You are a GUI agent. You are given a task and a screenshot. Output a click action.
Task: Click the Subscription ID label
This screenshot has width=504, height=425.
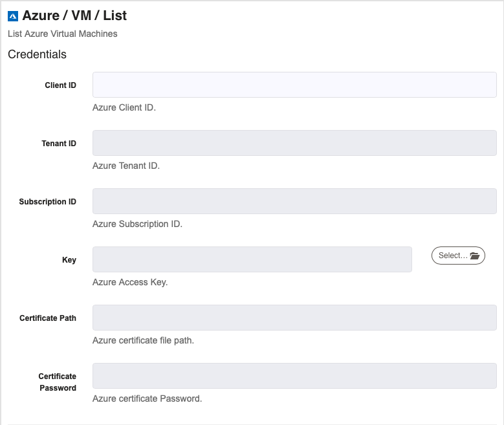[48, 202]
